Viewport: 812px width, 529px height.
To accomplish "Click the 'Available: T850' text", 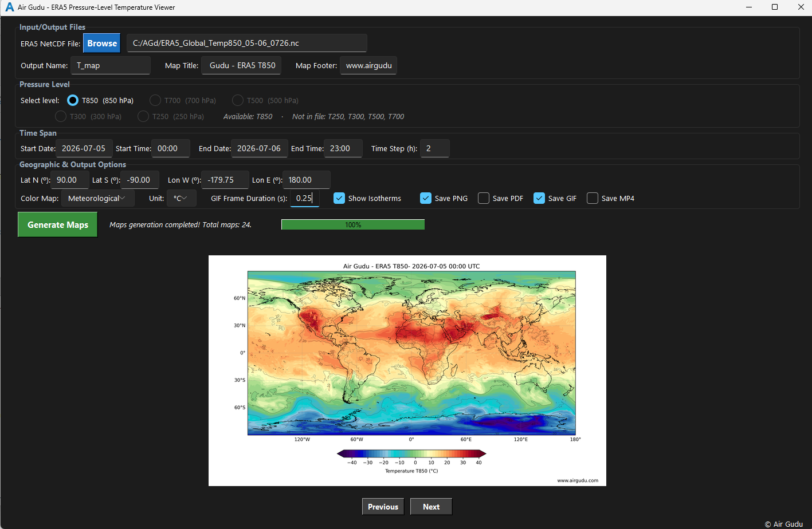I will tap(248, 116).
